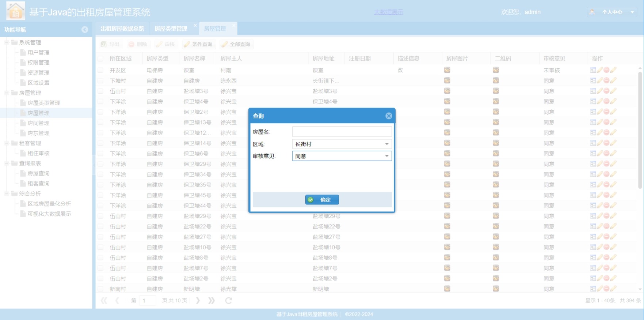Click the 删除 delete toolbar button
This screenshot has width=644, height=320.
pos(138,44)
